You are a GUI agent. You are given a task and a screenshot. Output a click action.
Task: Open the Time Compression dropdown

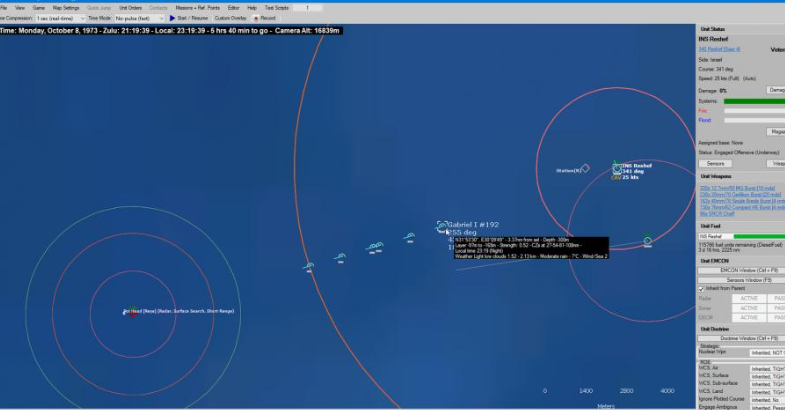pyautogui.click(x=60, y=19)
